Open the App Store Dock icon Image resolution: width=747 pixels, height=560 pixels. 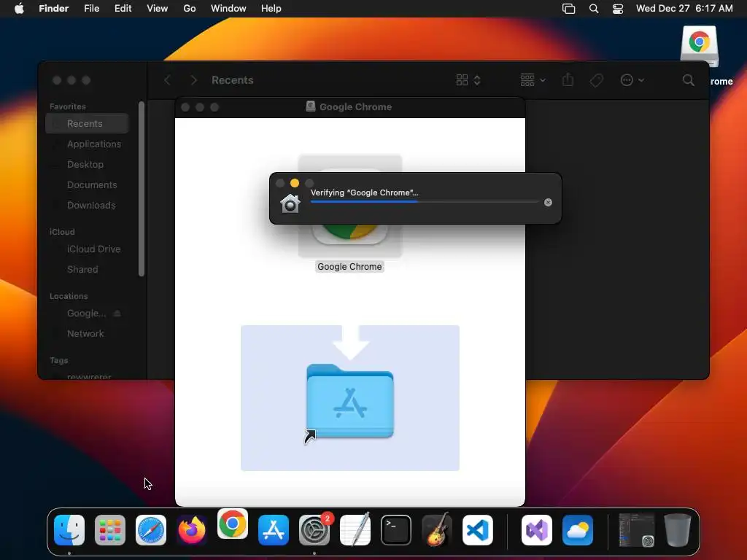coord(274,530)
